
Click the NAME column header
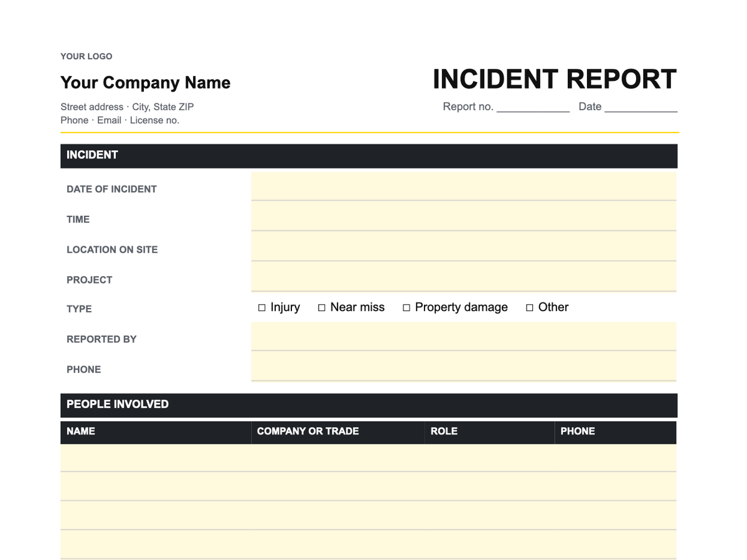pos(156,432)
